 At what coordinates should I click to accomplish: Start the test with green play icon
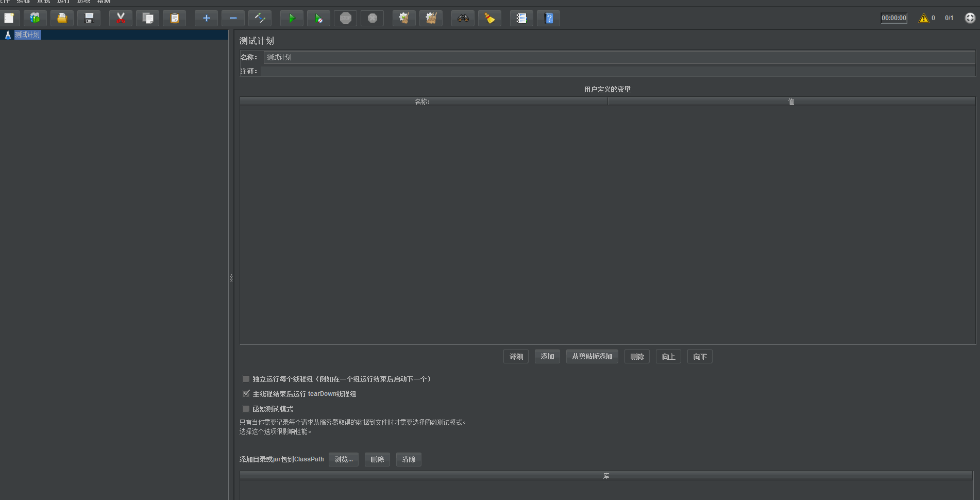292,19
